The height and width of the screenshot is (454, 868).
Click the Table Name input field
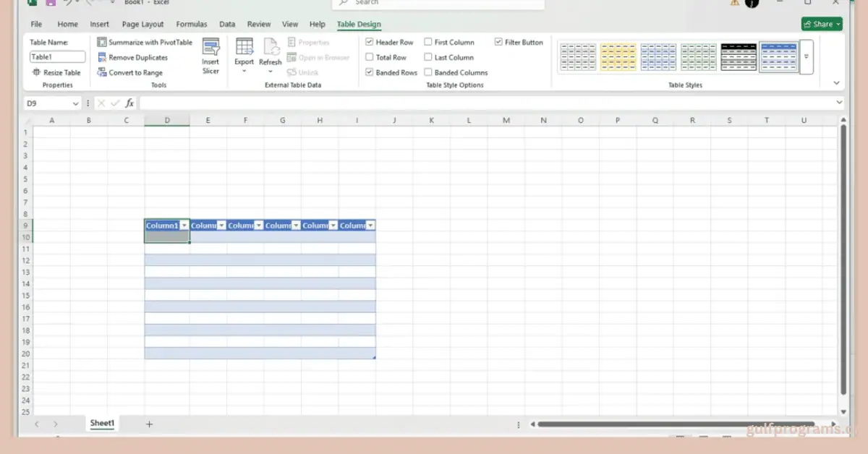57,57
